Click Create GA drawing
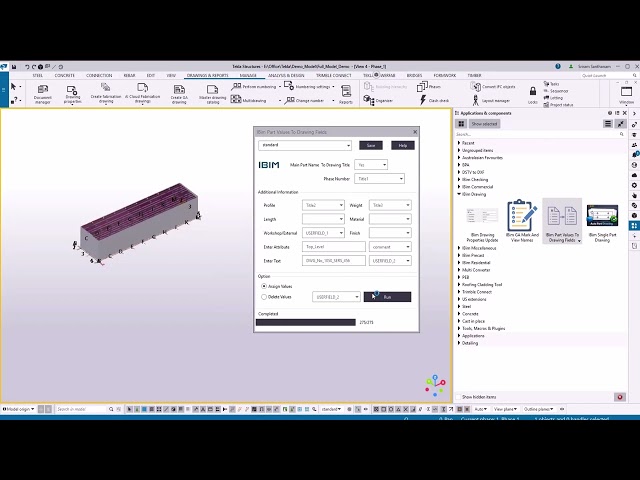The height and width of the screenshot is (480, 640). coord(179,94)
